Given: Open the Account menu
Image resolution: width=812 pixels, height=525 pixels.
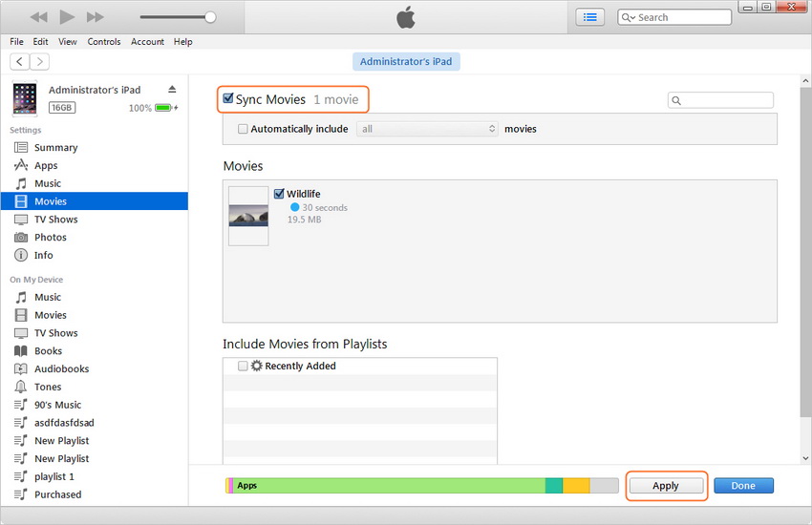Looking at the screenshot, I should (x=147, y=42).
